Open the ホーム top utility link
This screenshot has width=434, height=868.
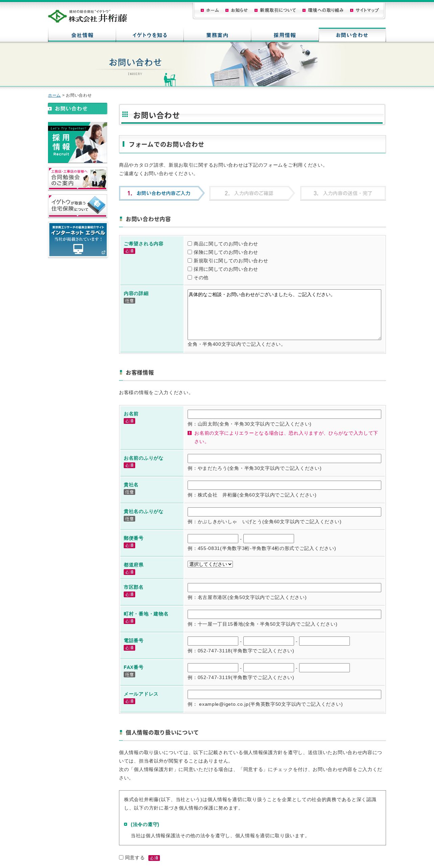pyautogui.click(x=210, y=10)
